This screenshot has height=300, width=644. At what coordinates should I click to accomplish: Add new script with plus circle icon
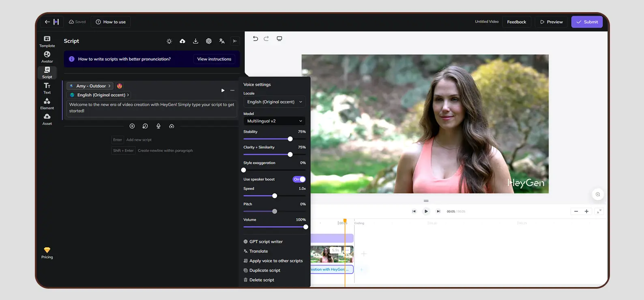click(132, 126)
